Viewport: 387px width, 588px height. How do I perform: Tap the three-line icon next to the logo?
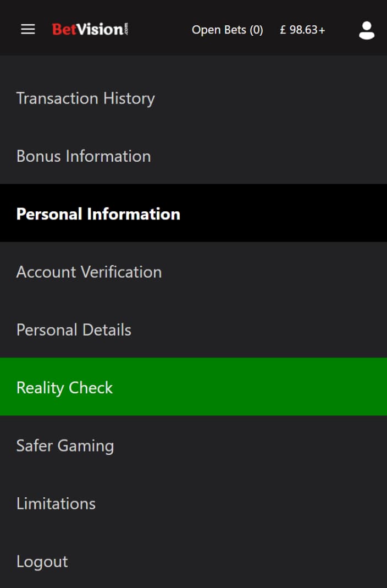pyautogui.click(x=27, y=29)
